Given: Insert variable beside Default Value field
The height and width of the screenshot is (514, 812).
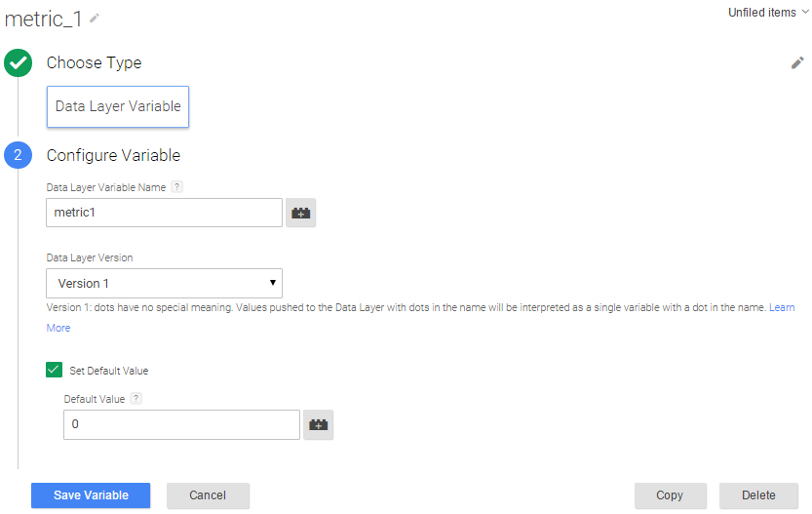Looking at the screenshot, I should (319, 425).
